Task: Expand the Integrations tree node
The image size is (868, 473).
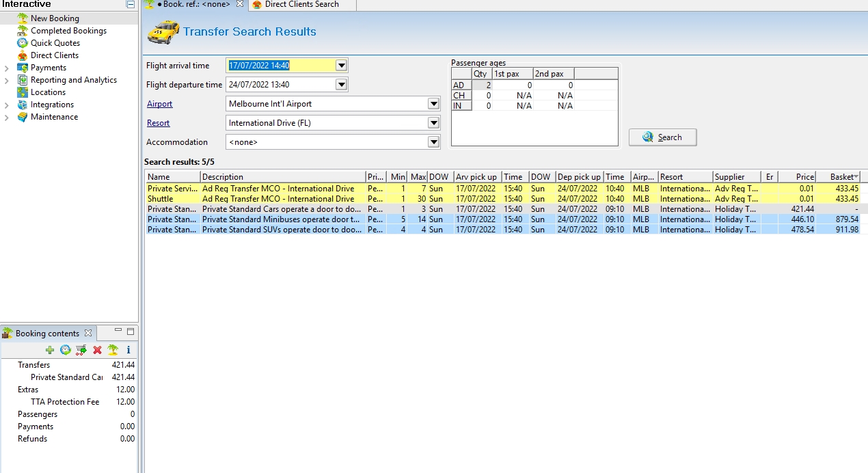Action: point(7,105)
